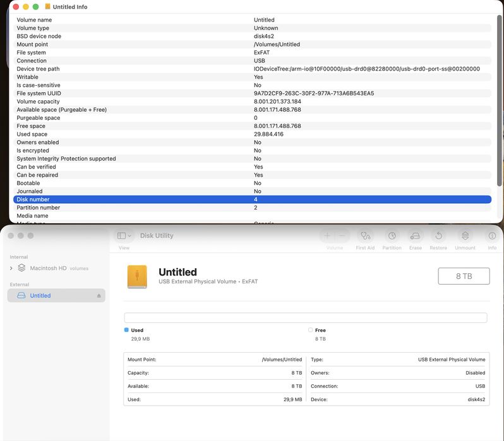The width and height of the screenshot is (504, 441).
Task: Click the disk usage bar
Action: point(306,318)
